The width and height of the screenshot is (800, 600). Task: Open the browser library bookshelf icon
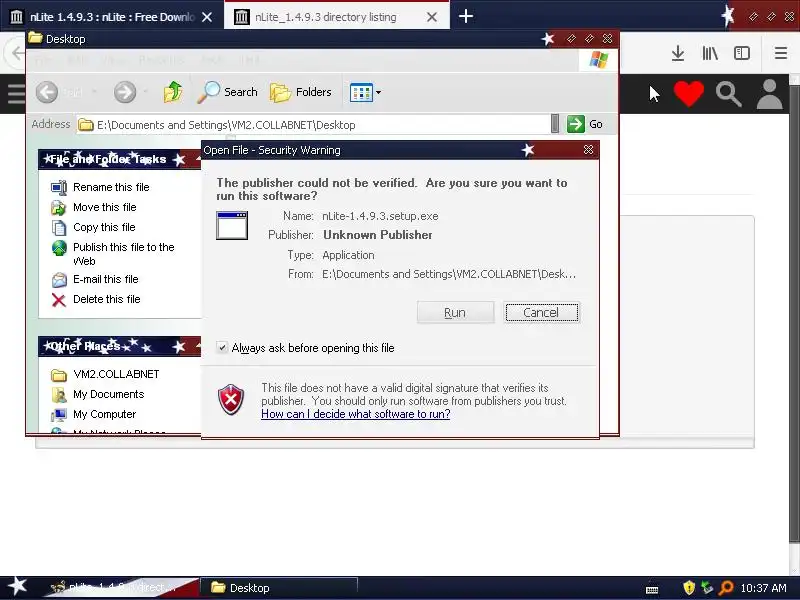710,53
